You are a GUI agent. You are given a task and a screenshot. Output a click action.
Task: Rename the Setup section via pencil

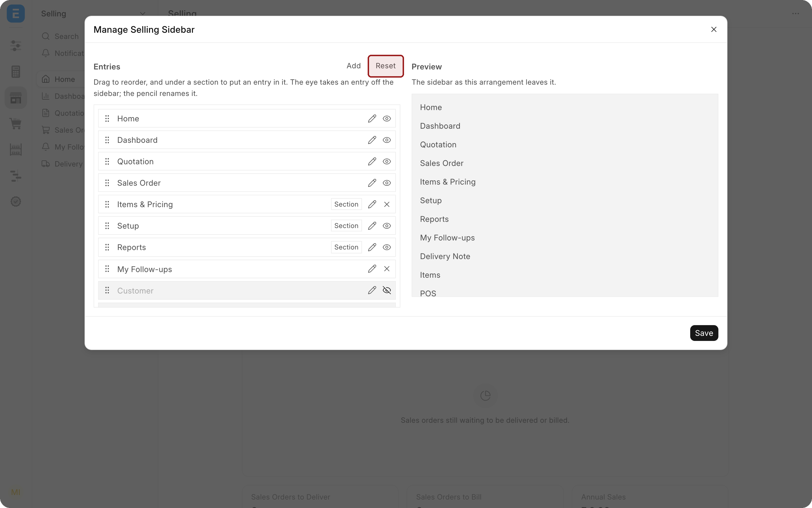click(x=372, y=226)
